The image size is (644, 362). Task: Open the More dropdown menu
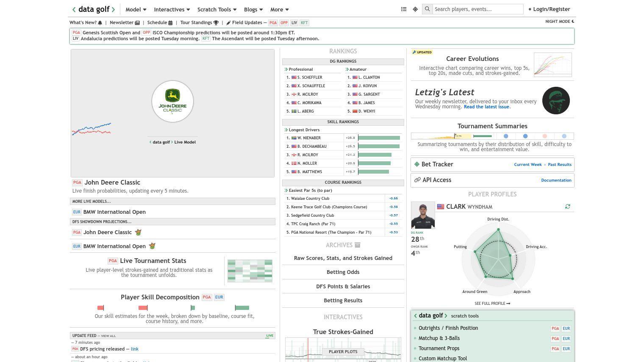[279, 9]
